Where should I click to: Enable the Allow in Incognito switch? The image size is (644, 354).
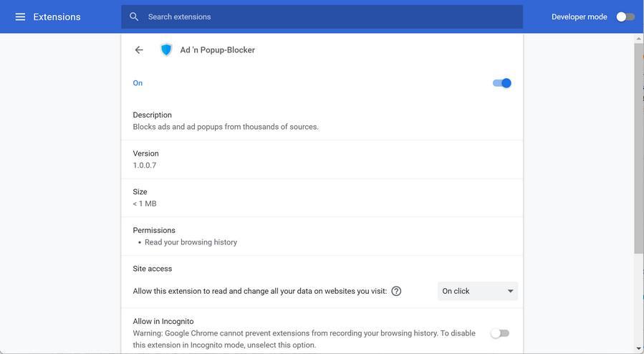pos(499,333)
